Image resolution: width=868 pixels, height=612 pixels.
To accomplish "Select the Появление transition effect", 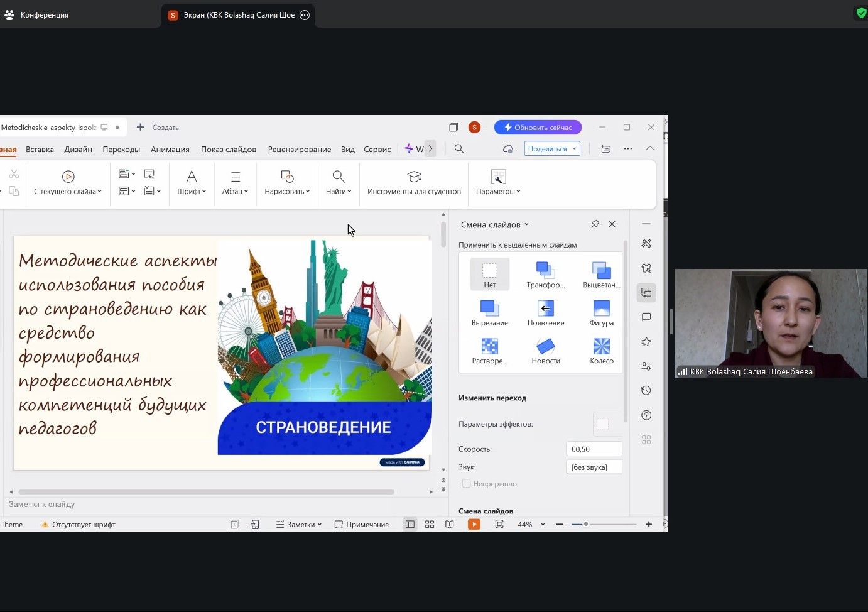I will tap(545, 308).
